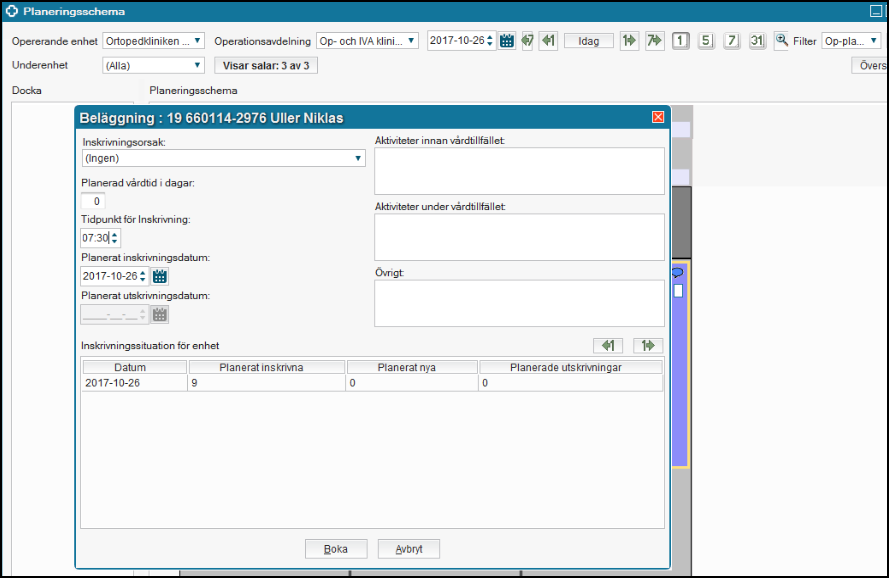Image resolution: width=889 pixels, height=578 pixels.
Task: Open the toolbar date picker calendar
Action: [507, 41]
